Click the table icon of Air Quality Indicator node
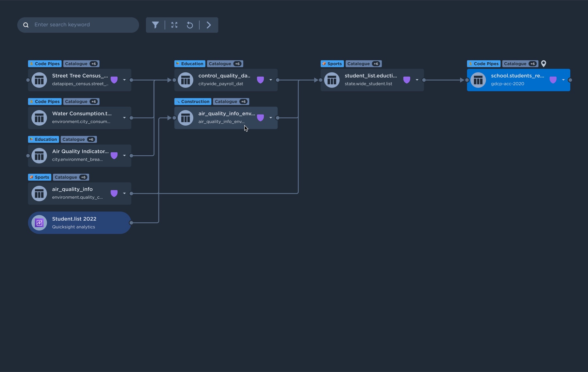 39,156
